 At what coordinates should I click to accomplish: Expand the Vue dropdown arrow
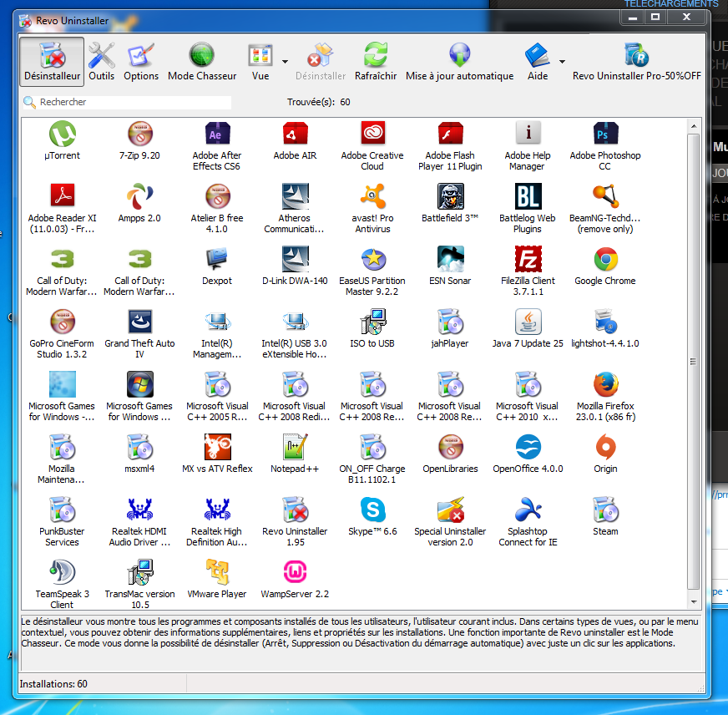tap(285, 61)
